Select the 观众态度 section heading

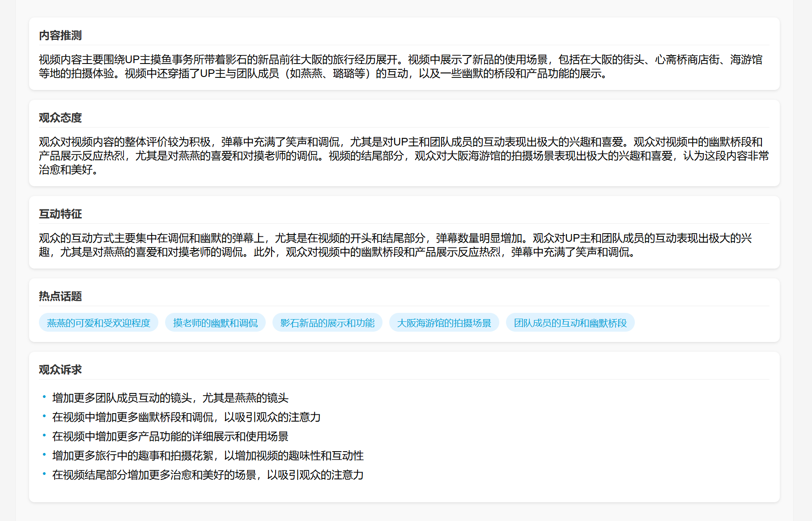[60, 118]
